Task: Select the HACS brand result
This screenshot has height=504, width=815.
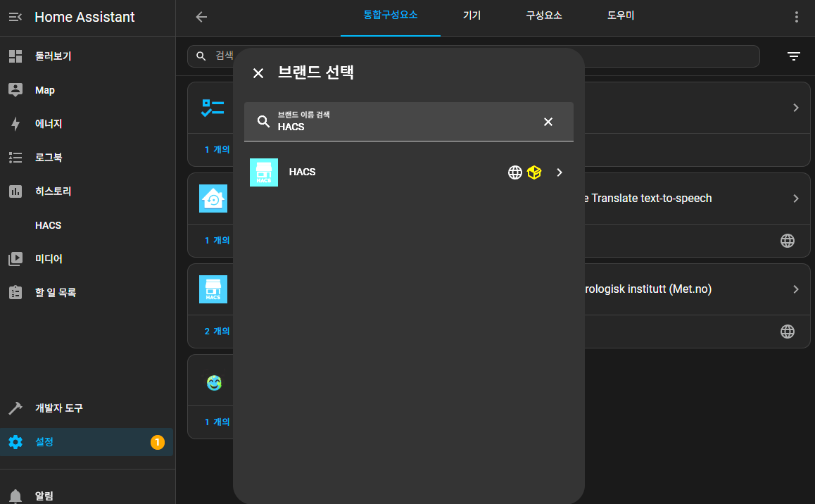Action: click(408, 172)
